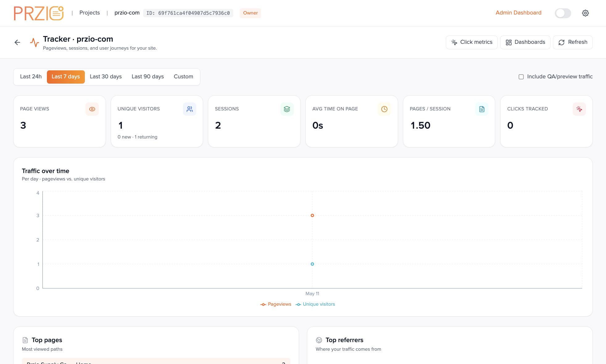
Task: Click the Page Views eye icon
Action: pos(92,109)
